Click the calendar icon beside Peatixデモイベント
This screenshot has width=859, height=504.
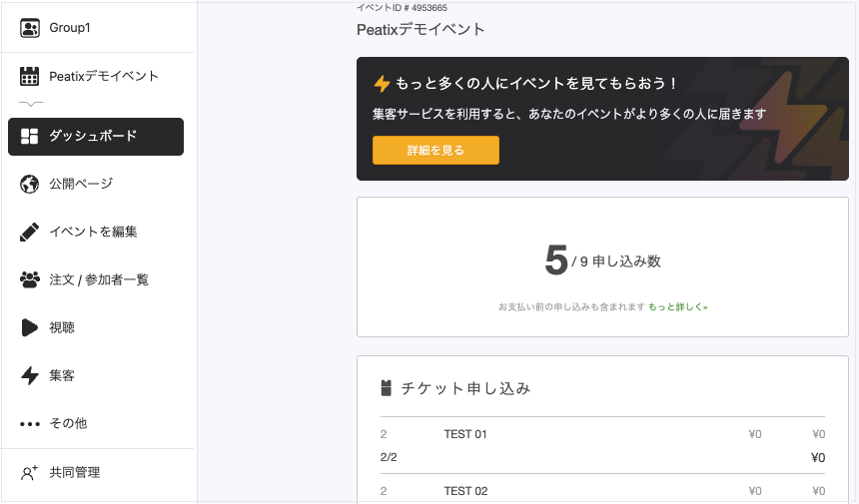[x=29, y=76]
